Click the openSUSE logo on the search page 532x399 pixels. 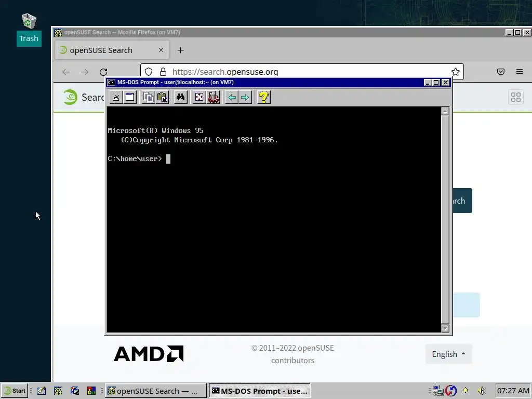click(70, 97)
